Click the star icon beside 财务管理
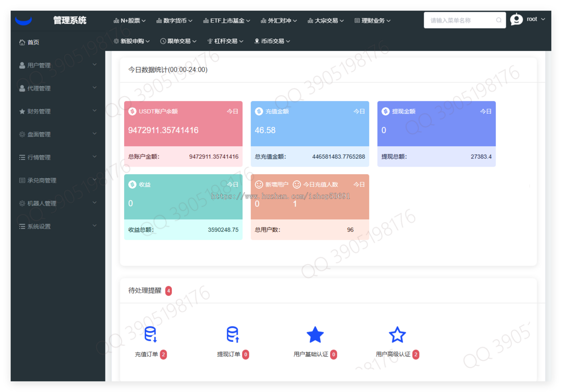This screenshot has width=562, height=392. 22,111
